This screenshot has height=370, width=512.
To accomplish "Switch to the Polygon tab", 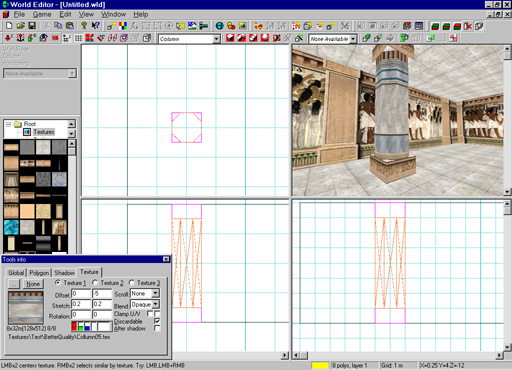I will [x=39, y=273].
